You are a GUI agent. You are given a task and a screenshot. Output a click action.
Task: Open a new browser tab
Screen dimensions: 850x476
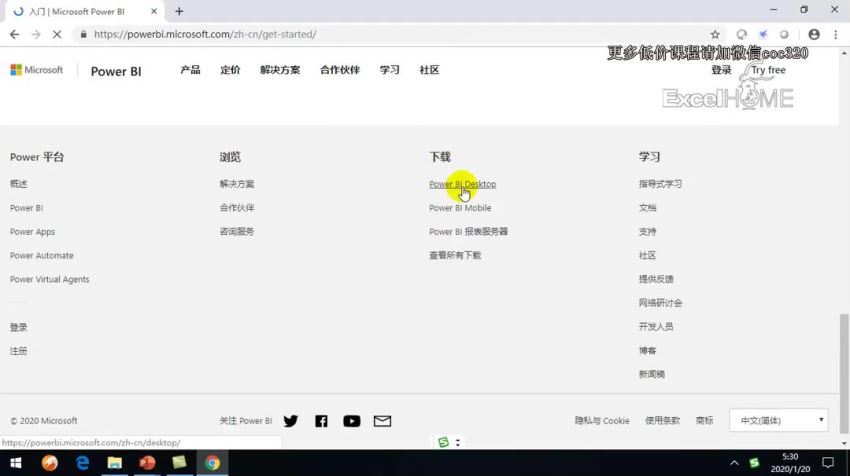click(x=179, y=11)
